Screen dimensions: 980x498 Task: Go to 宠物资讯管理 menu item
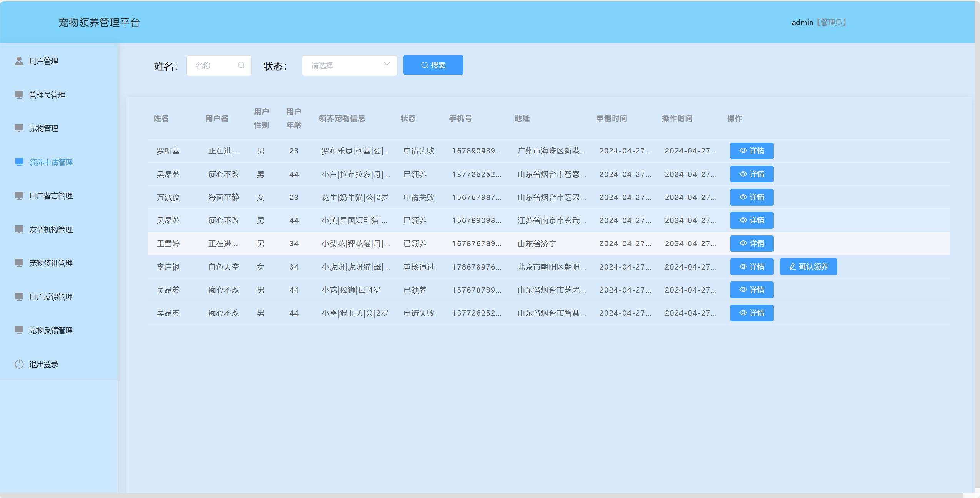click(x=51, y=263)
